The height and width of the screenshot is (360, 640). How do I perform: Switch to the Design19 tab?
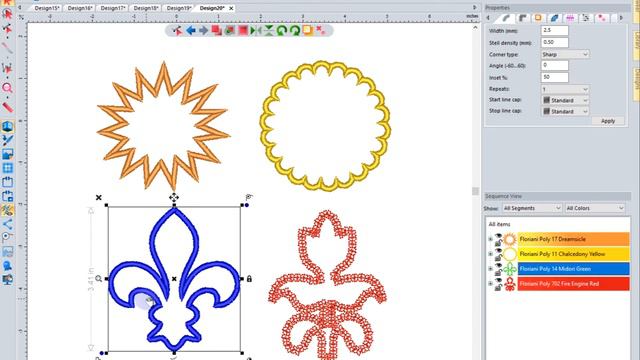(x=179, y=8)
